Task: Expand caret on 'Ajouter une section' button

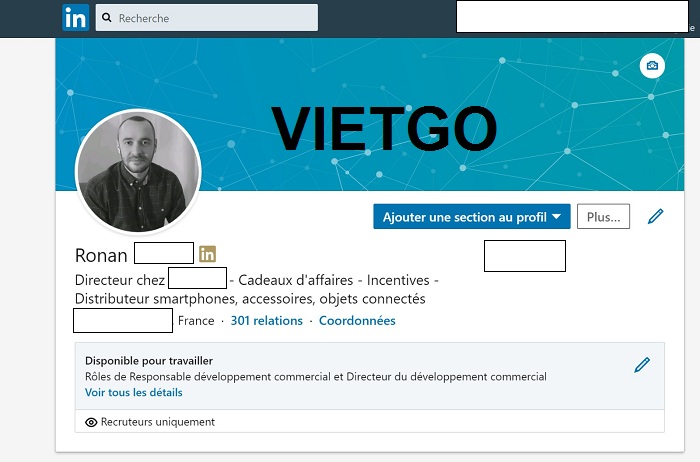Action: [x=556, y=217]
